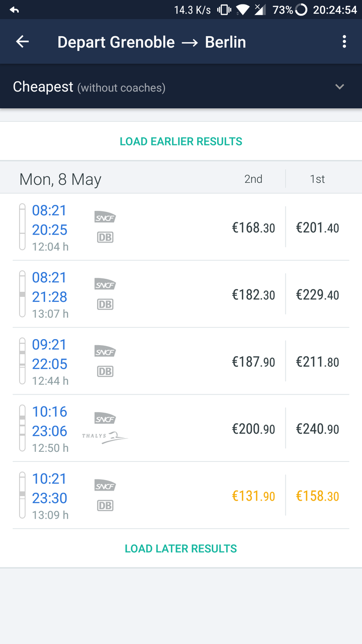Tap the battery indicator circle icon
Viewport: 362px width, 644px height.
[x=301, y=10]
